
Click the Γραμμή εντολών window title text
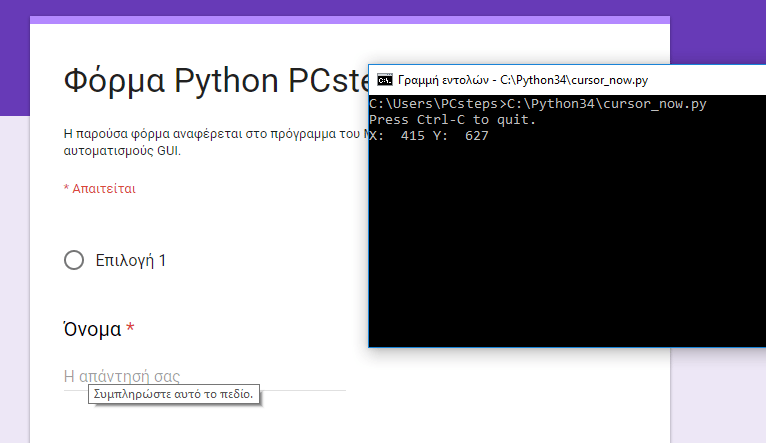coord(523,80)
